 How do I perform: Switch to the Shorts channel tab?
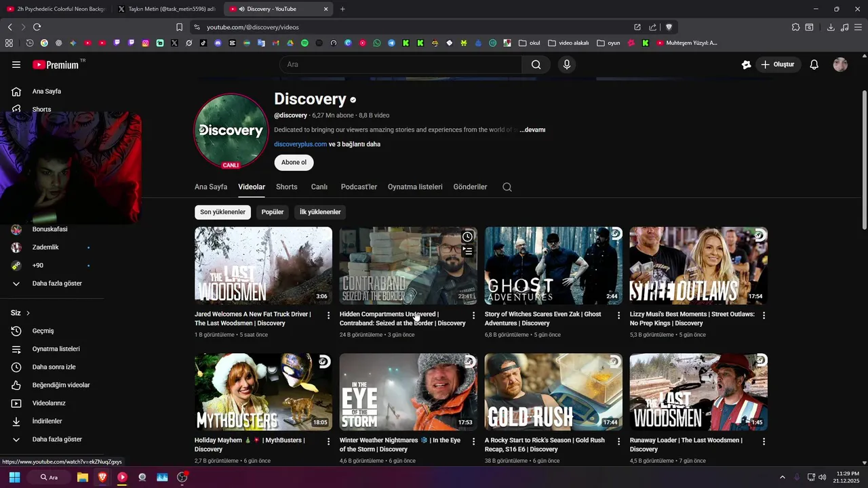pos(287,187)
